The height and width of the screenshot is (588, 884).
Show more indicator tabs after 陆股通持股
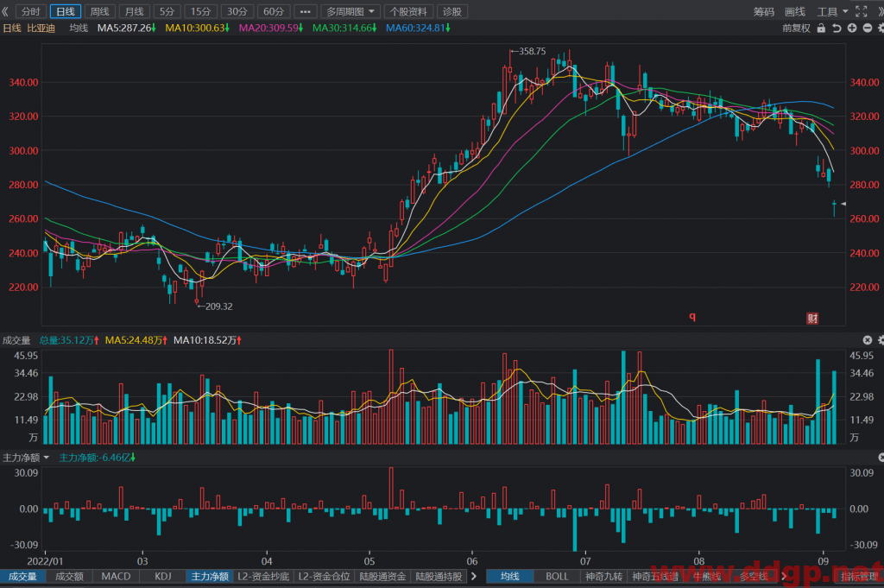(474, 576)
